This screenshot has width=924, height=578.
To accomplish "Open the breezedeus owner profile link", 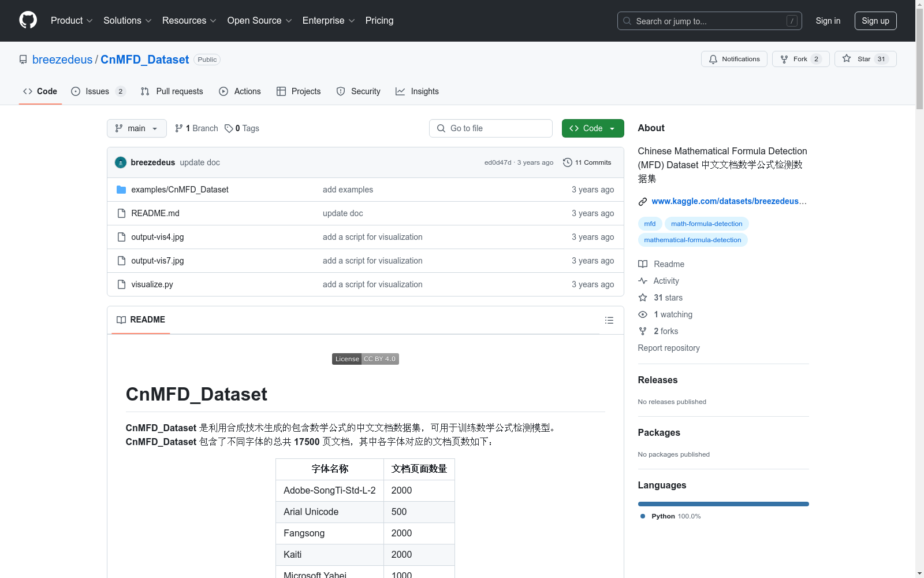I will click(x=62, y=60).
